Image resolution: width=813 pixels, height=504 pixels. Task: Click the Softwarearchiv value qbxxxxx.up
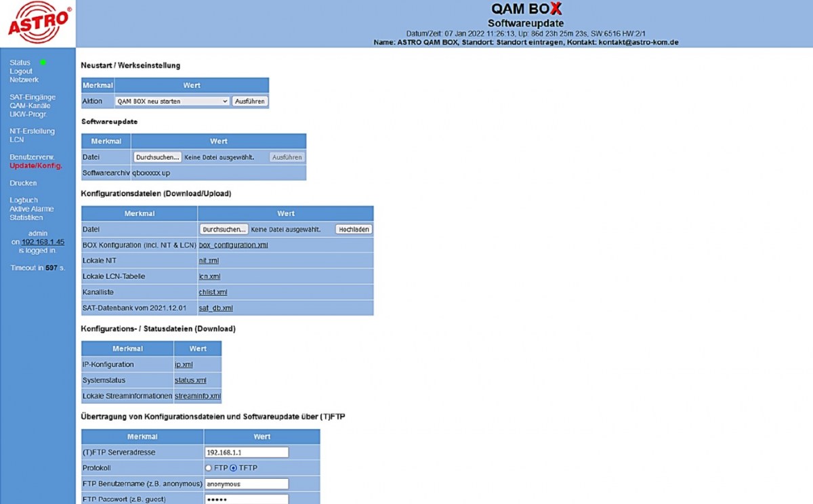151,173
